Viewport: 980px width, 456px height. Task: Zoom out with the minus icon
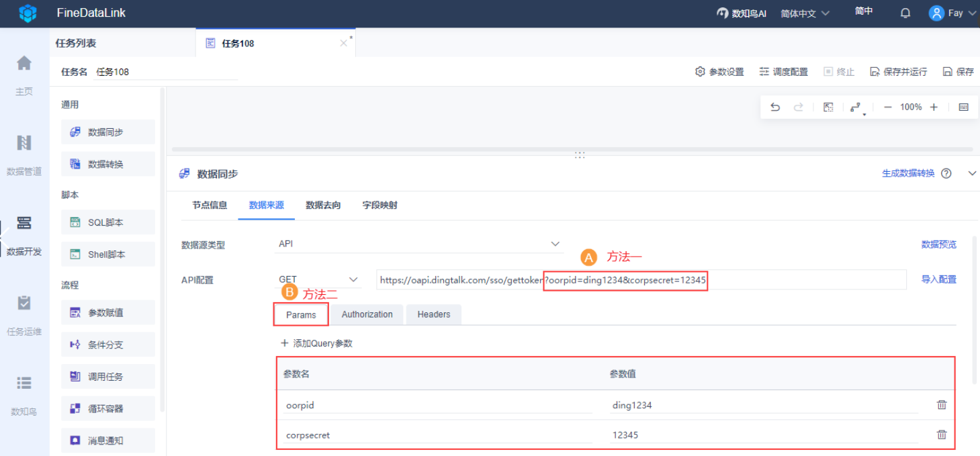coord(887,107)
